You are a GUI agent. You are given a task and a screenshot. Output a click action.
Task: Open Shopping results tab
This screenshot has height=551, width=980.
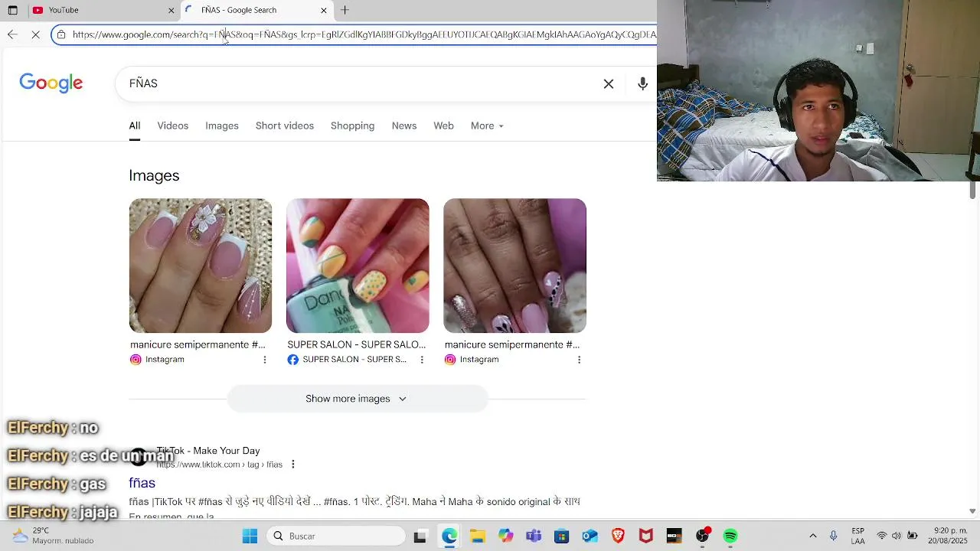pos(352,126)
